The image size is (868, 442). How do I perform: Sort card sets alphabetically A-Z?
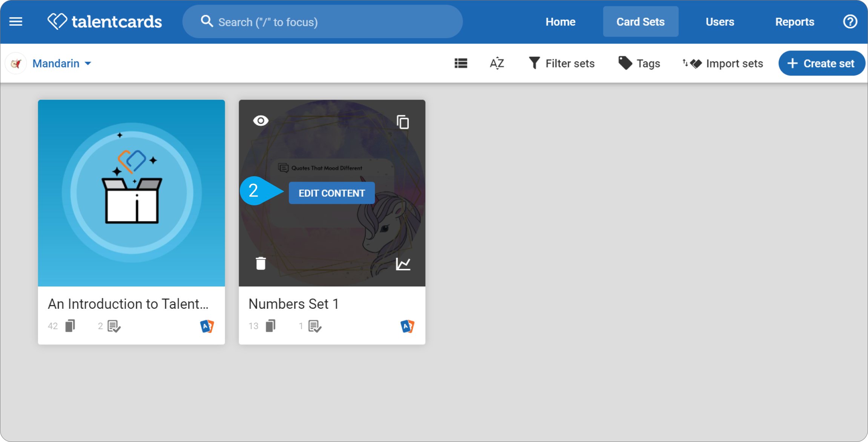tap(497, 63)
